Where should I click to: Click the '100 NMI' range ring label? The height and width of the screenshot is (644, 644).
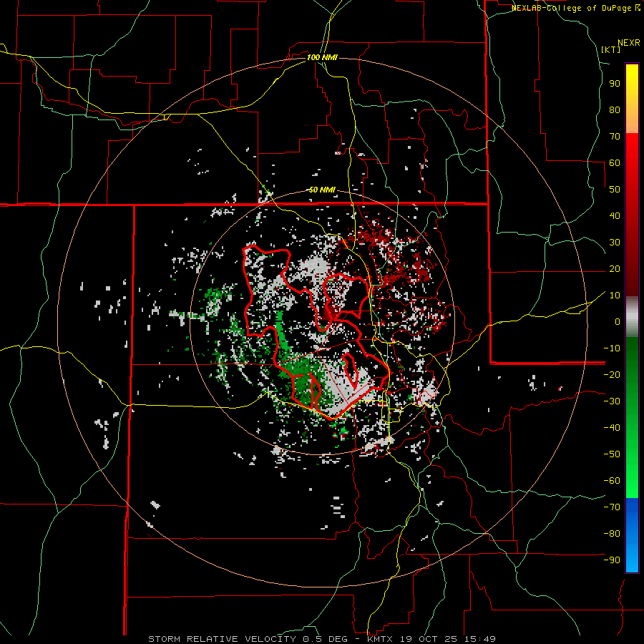tap(322, 57)
